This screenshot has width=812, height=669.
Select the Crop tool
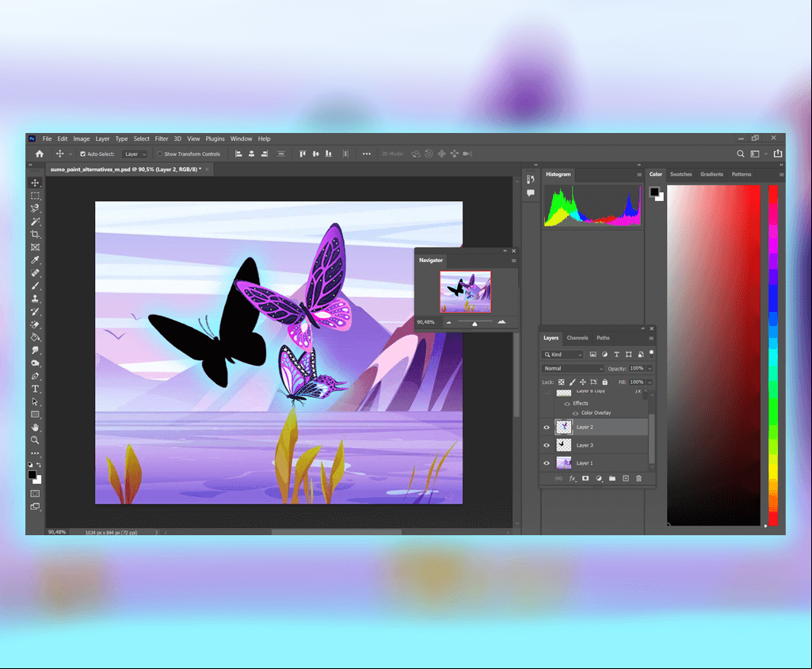click(x=35, y=234)
